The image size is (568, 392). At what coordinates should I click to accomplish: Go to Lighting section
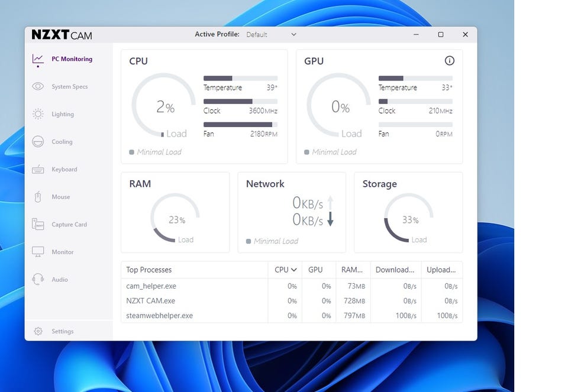point(63,114)
